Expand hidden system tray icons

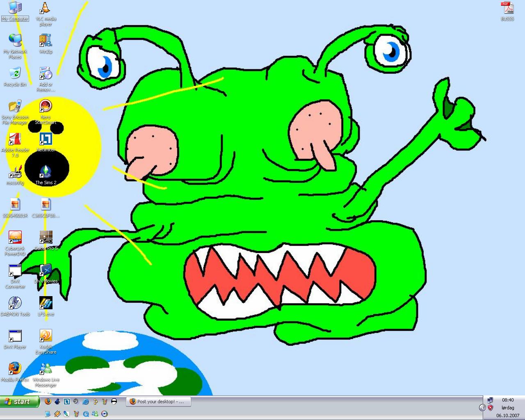pyautogui.click(x=482, y=408)
